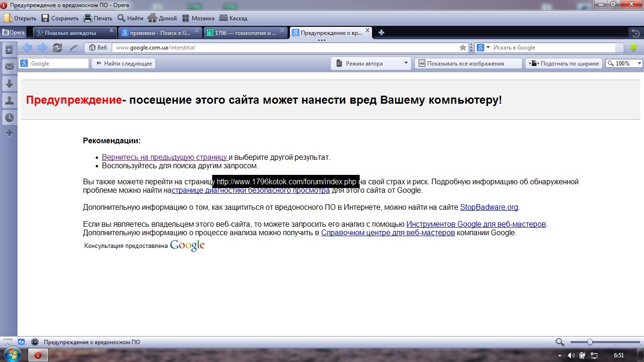
Task: Click the bookmark star in the address bar
Action: pyautogui.click(x=463, y=48)
